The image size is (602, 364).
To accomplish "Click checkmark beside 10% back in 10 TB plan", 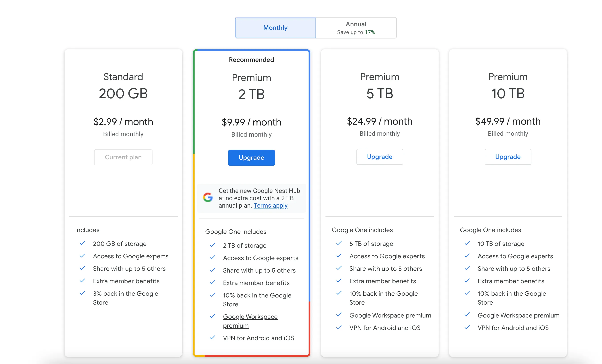I will click(x=467, y=293).
